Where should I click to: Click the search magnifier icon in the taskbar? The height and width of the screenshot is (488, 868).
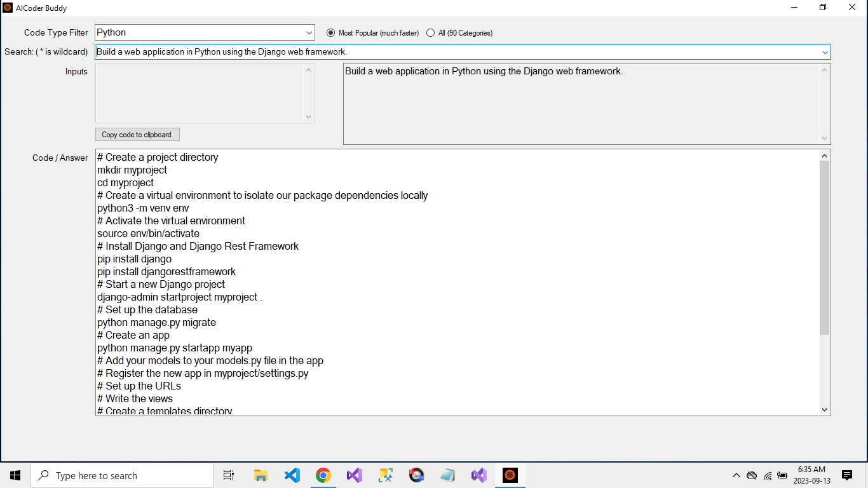(x=44, y=475)
